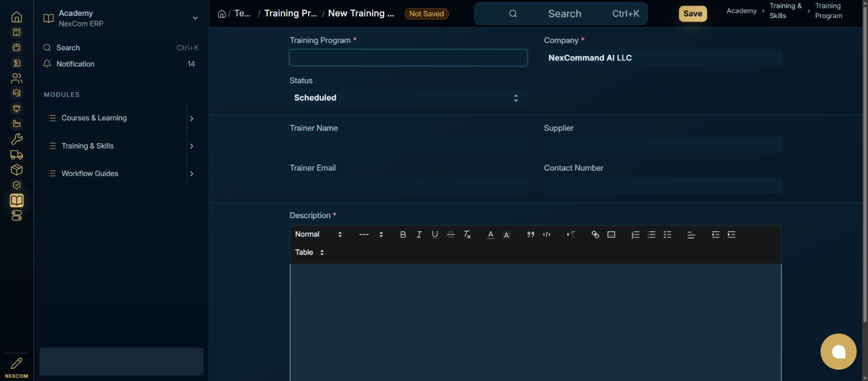This screenshot has width=868, height=381.
Task: Expand the Academy workspace switcher chevron
Action: coord(195,18)
